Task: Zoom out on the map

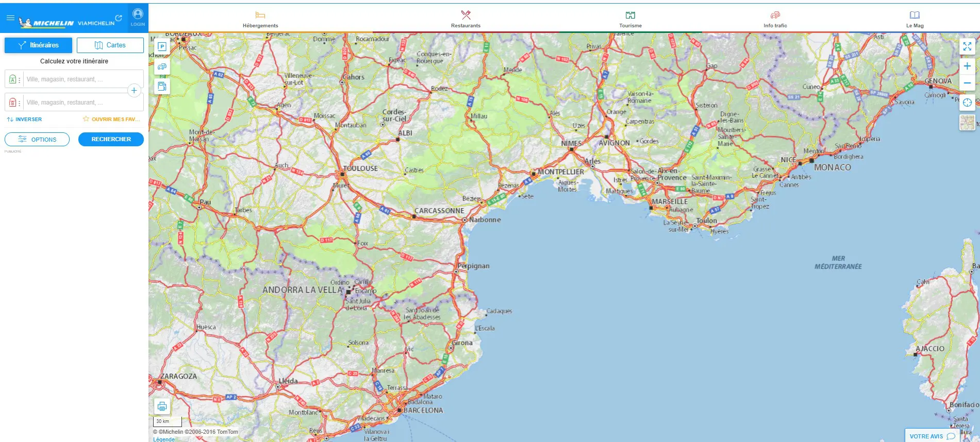Action: (967, 82)
